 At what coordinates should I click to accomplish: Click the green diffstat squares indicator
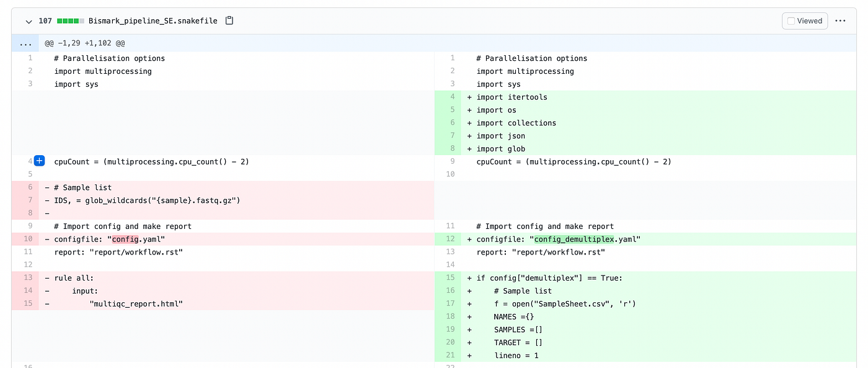[x=70, y=20]
